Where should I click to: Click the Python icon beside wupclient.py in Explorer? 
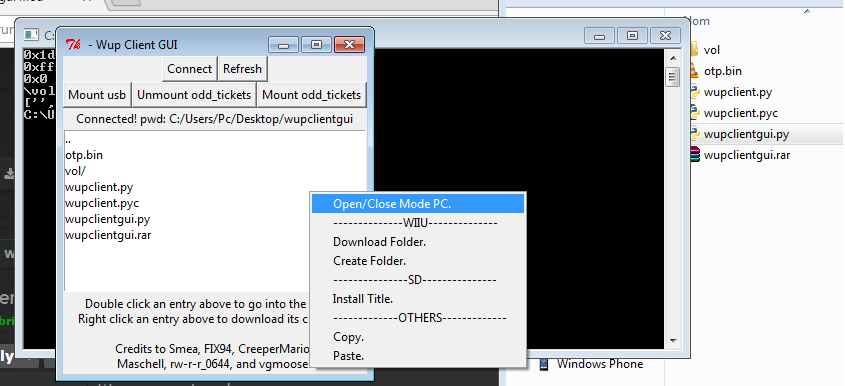tap(694, 92)
